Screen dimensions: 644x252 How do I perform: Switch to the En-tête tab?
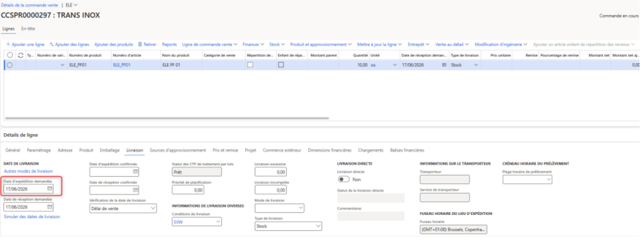pyautogui.click(x=28, y=29)
